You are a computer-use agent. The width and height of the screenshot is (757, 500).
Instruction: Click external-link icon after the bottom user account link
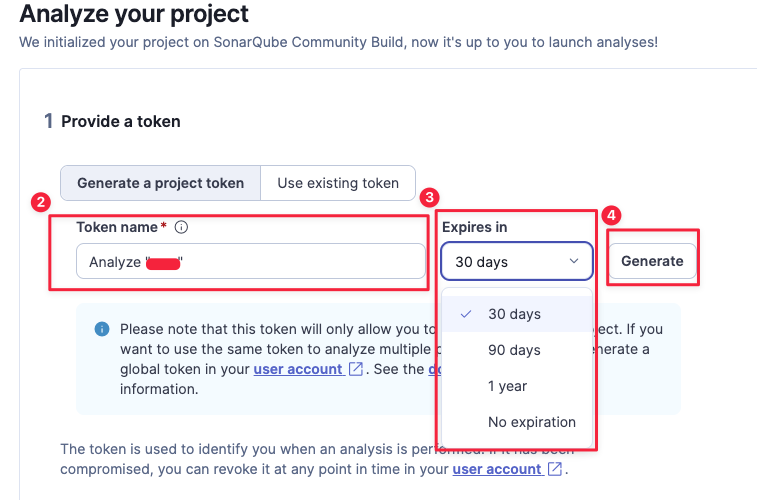point(555,469)
